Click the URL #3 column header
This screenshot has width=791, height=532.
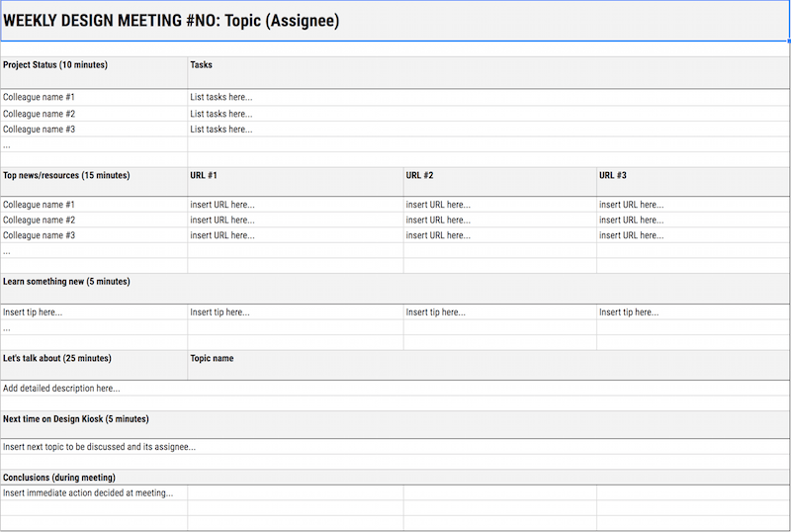point(612,175)
